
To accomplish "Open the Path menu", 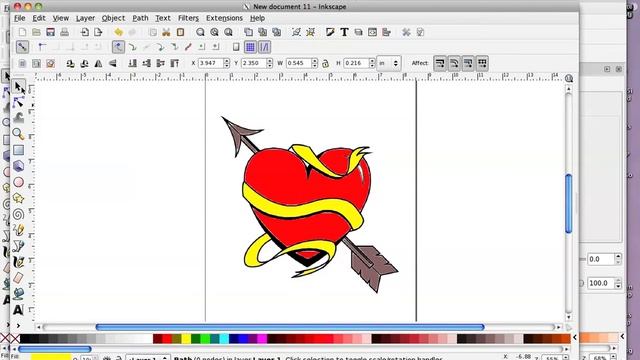I will (140, 18).
